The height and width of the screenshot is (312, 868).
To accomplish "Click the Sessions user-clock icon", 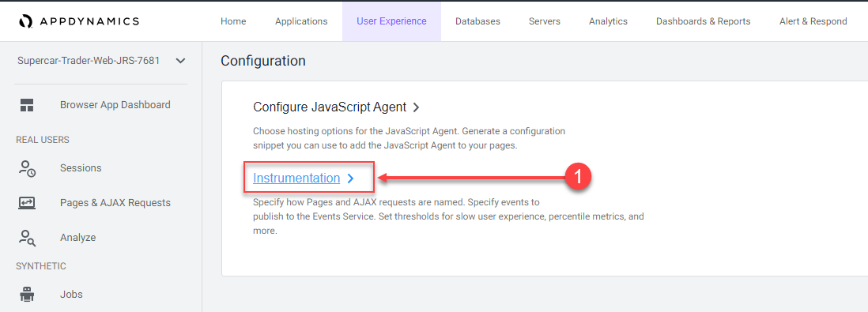I will click(27, 168).
